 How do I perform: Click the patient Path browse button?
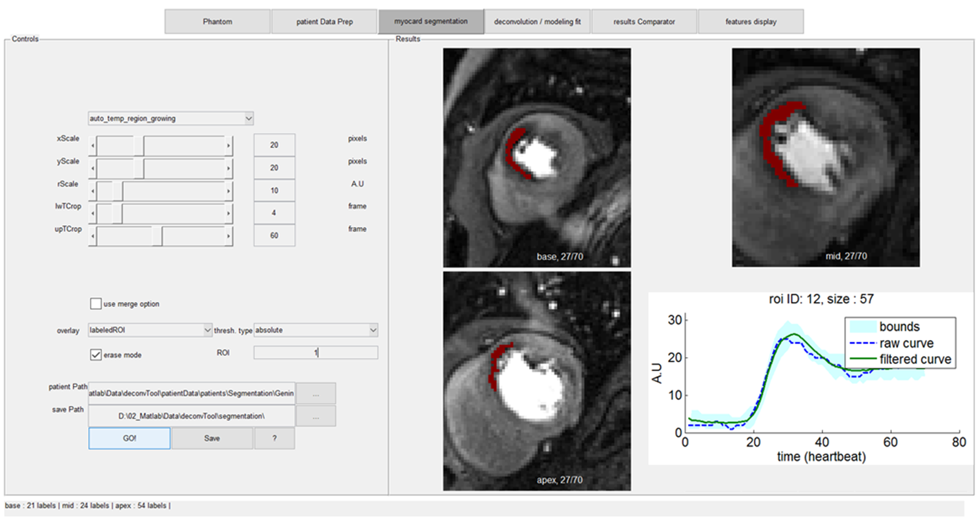(315, 394)
